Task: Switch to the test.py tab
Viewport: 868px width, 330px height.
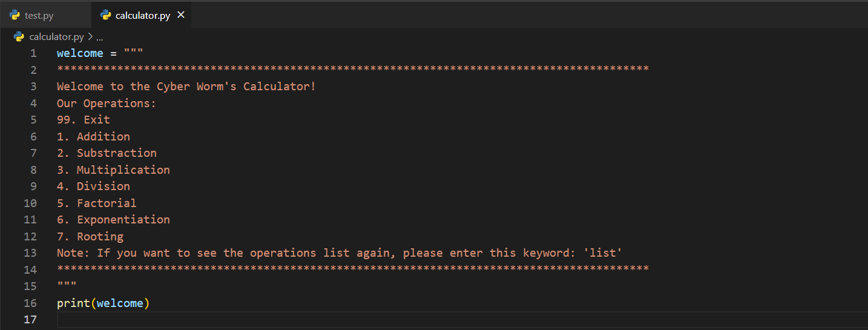Action: (x=39, y=16)
